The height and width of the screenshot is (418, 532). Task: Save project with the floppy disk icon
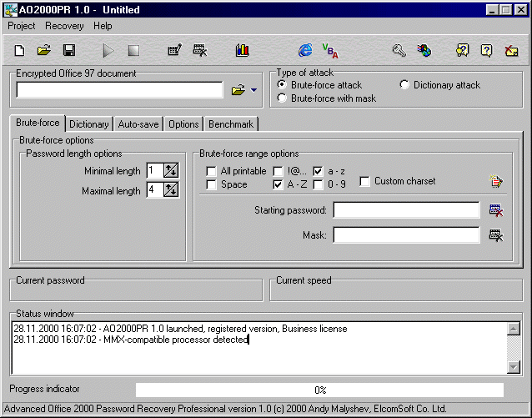tap(69, 51)
